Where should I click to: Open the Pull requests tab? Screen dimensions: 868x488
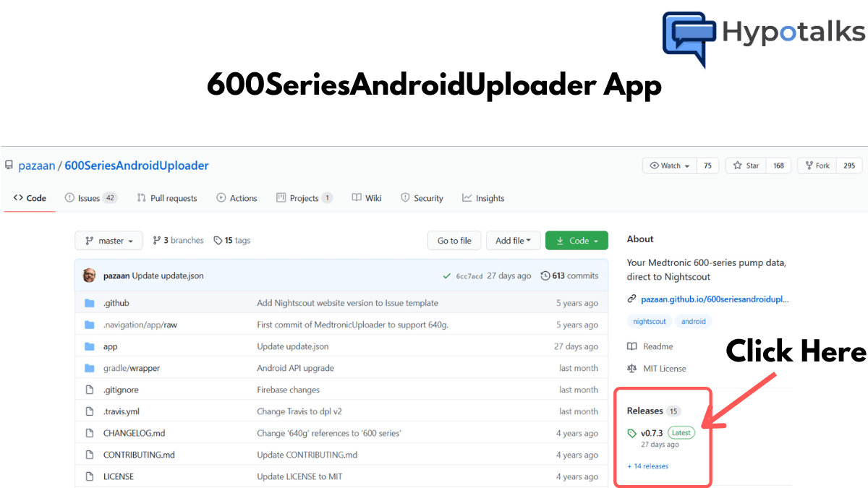click(x=167, y=198)
